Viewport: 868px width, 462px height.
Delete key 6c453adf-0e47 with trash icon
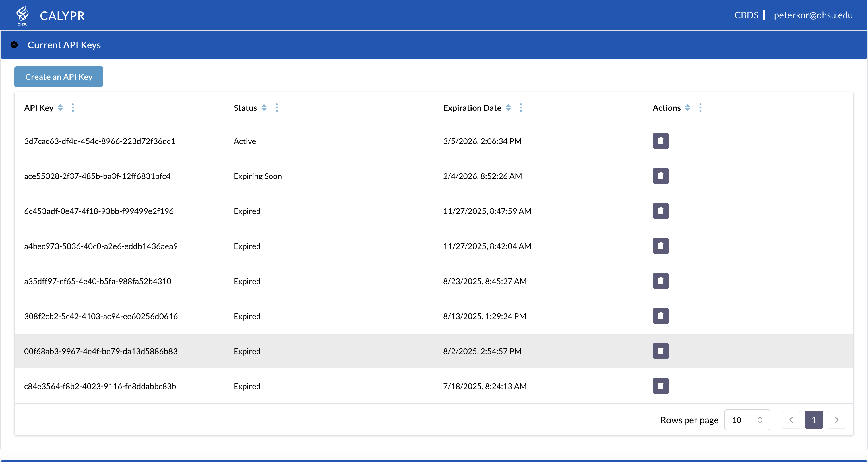tap(660, 211)
